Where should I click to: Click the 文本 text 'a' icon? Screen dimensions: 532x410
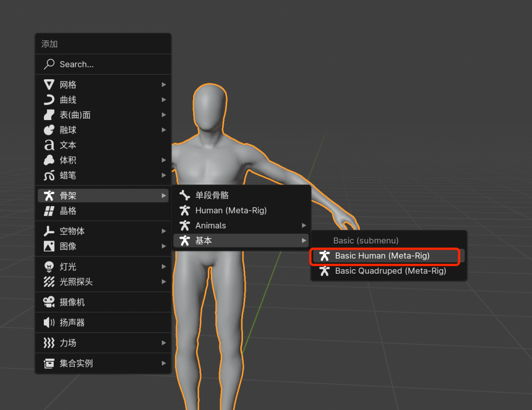[49, 145]
